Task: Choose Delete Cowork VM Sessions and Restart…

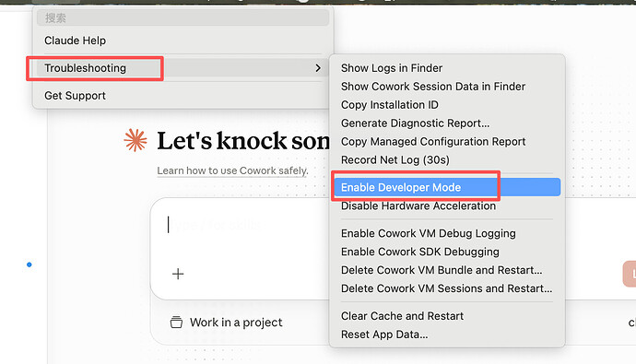Action: [446, 288]
